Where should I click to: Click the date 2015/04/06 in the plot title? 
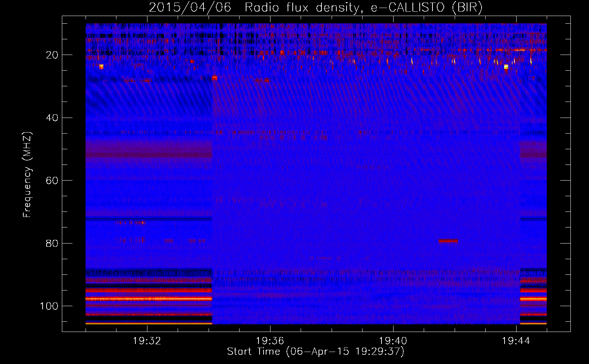coord(190,7)
